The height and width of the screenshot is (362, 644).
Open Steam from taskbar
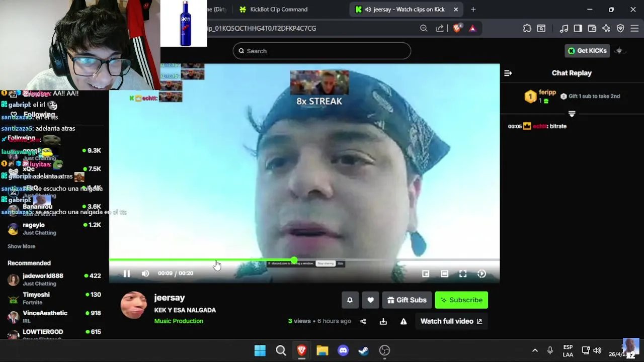364,350
